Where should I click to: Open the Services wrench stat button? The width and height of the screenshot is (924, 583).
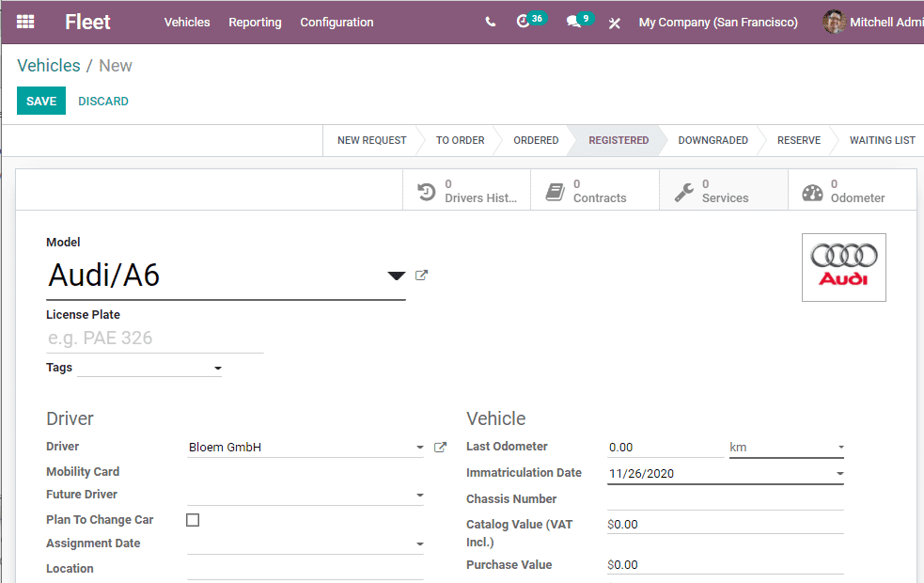724,190
